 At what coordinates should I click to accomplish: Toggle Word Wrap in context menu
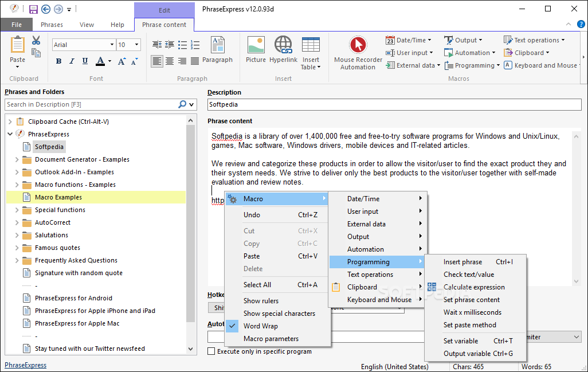tap(277, 326)
